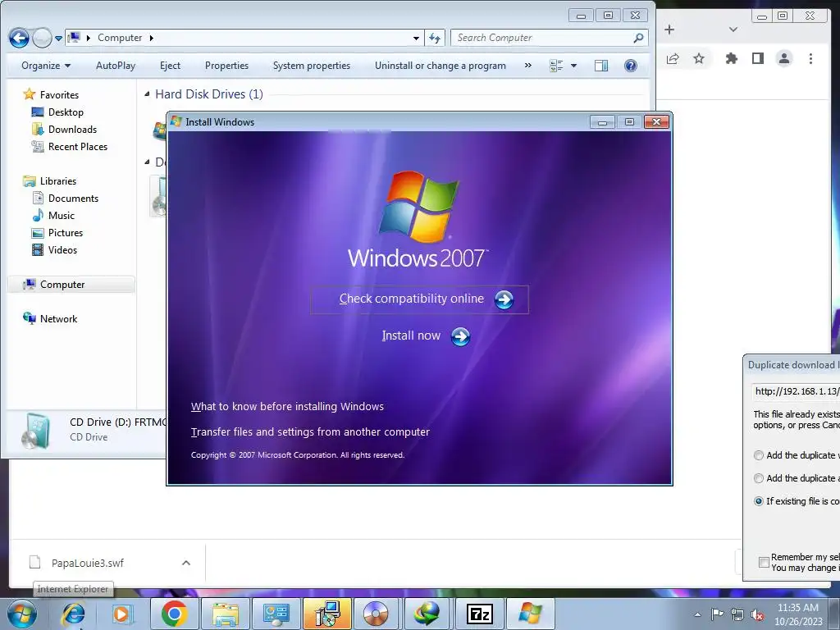Open the Chrome extensions puzzle icon

point(731,58)
